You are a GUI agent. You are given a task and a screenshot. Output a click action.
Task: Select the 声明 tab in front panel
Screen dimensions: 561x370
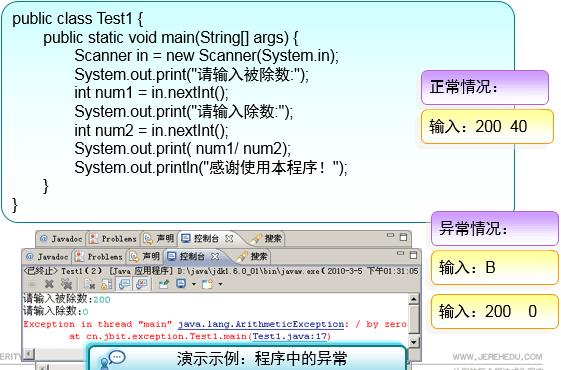click(x=145, y=256)
